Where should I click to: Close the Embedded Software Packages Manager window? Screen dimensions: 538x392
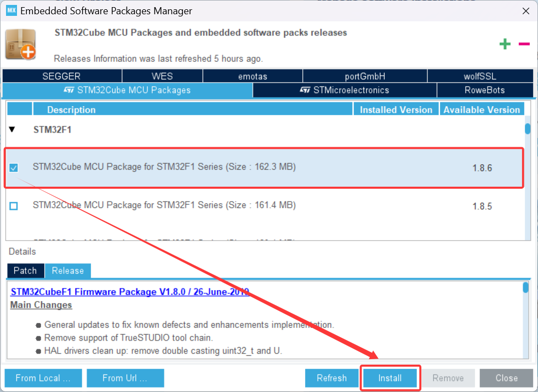(x=525, y=11)
